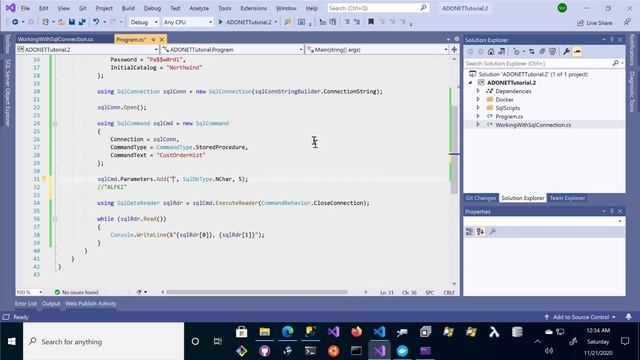Viewport: 640px width, 360px height.
Task: Open the Analyze menu
Action: pyautogui.click(x=199, y=8)
